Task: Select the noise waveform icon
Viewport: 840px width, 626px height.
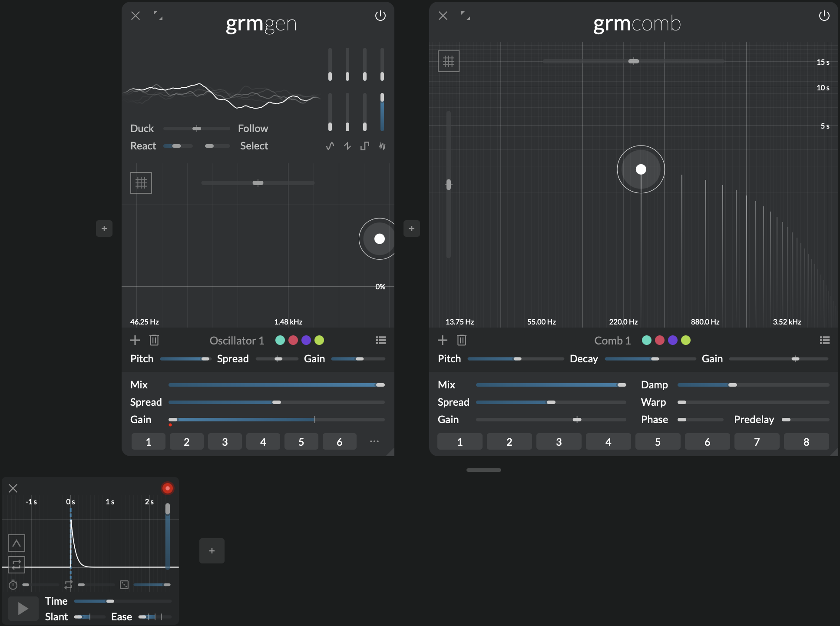Action: [382, 146]
